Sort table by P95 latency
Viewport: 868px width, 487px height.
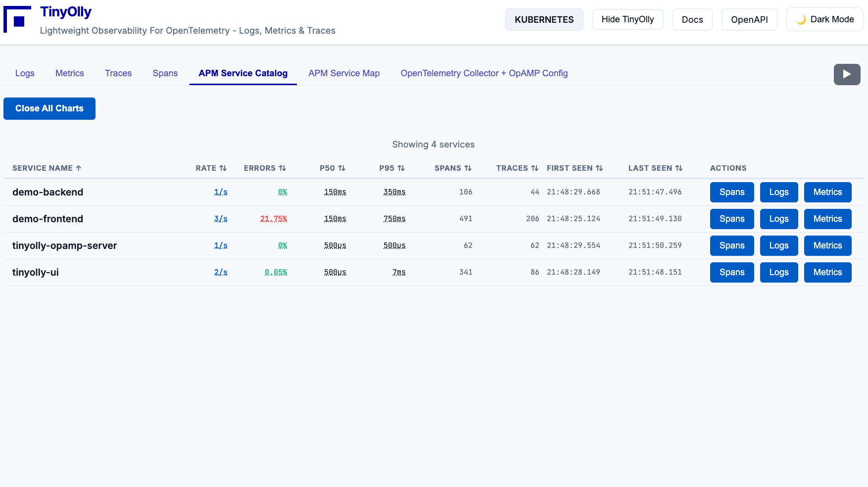coord(392,168)
